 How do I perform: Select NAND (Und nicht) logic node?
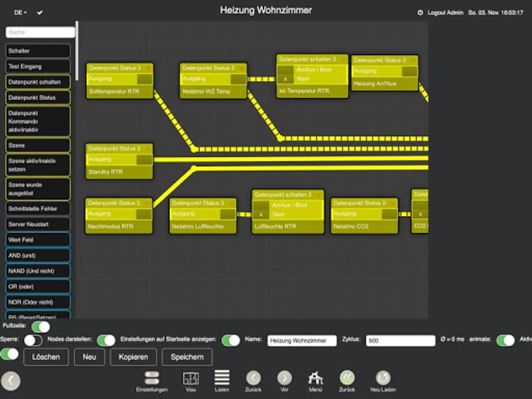[38, 271]
